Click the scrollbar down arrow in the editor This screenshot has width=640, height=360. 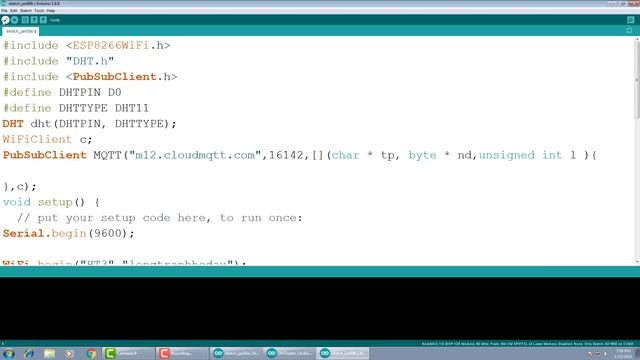(637, 262)
